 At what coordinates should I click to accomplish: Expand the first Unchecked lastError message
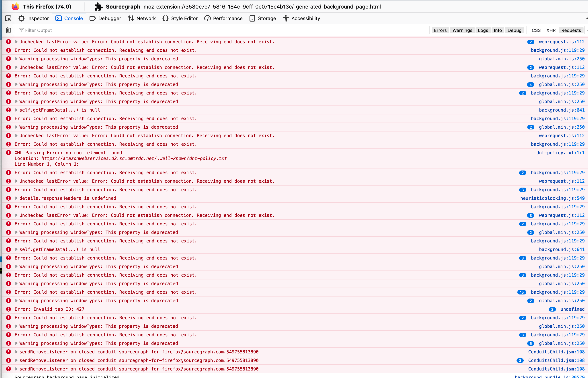(x=16, y=42)
